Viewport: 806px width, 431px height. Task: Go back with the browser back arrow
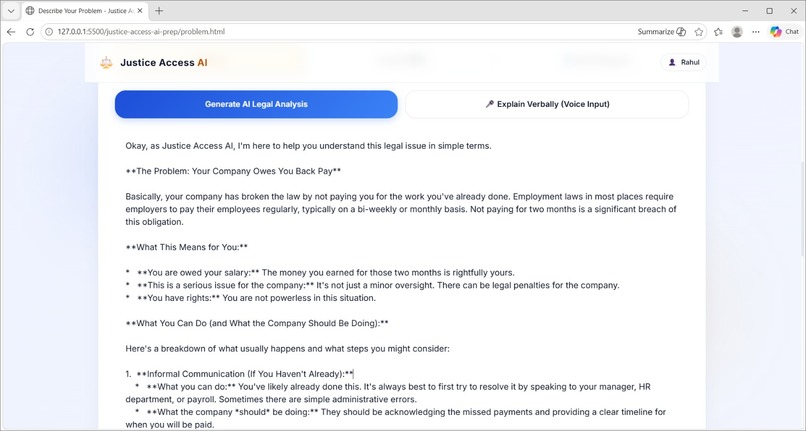(x=11, y=32)
